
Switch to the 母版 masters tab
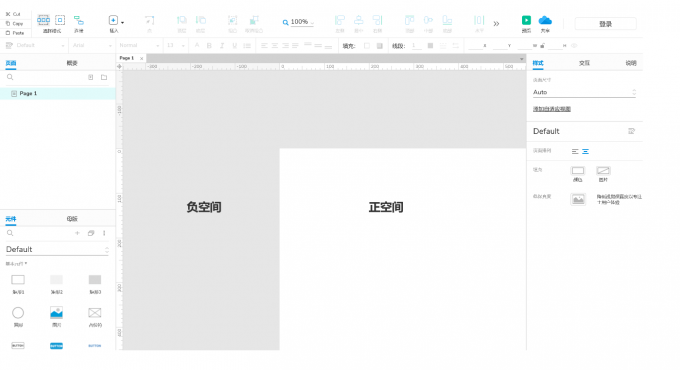[72, 219]
